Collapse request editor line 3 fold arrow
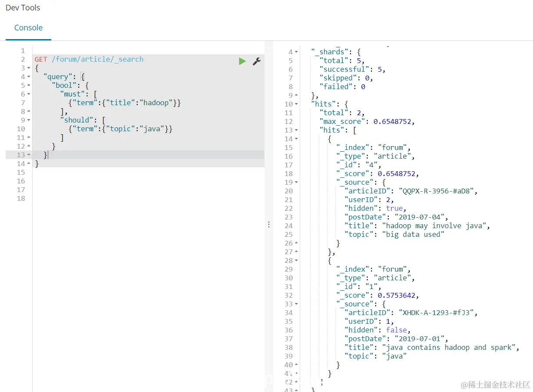 pos(29,68)
